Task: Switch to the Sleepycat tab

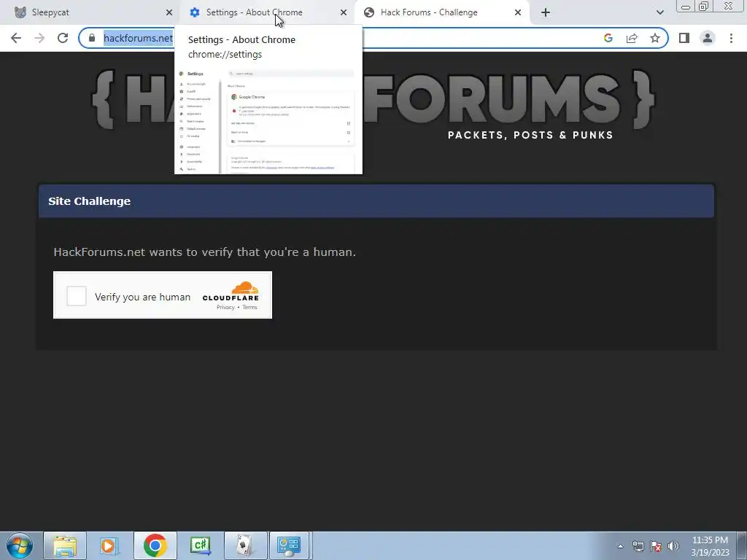Action: click(x=90, y=12)
